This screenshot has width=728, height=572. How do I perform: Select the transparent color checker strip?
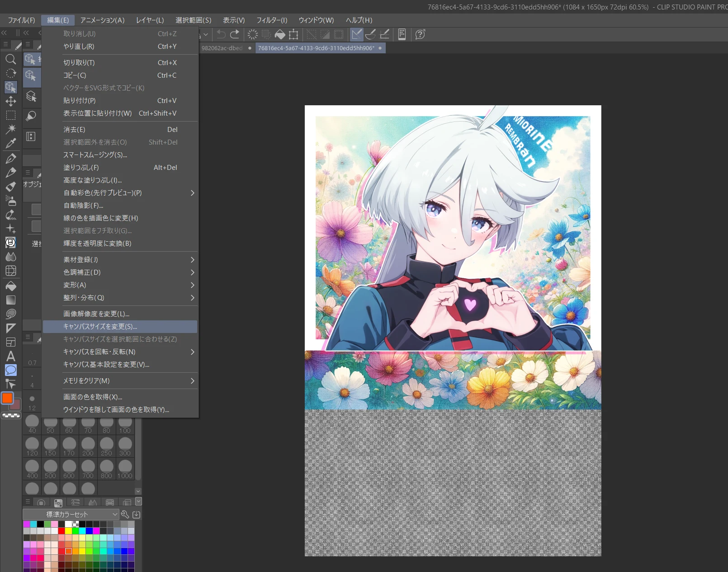coord(11,416)
